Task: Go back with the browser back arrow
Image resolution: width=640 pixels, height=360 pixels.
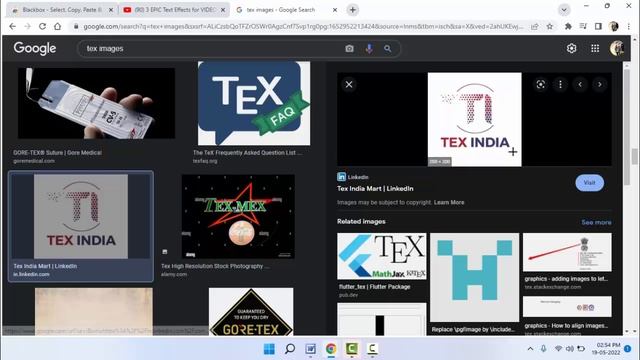Action: [13, 26]
